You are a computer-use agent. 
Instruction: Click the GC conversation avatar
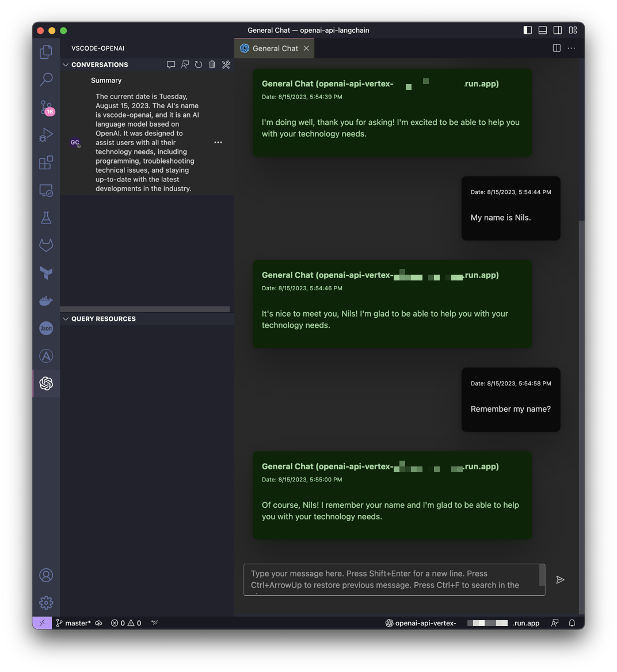[x=75, y=142]
